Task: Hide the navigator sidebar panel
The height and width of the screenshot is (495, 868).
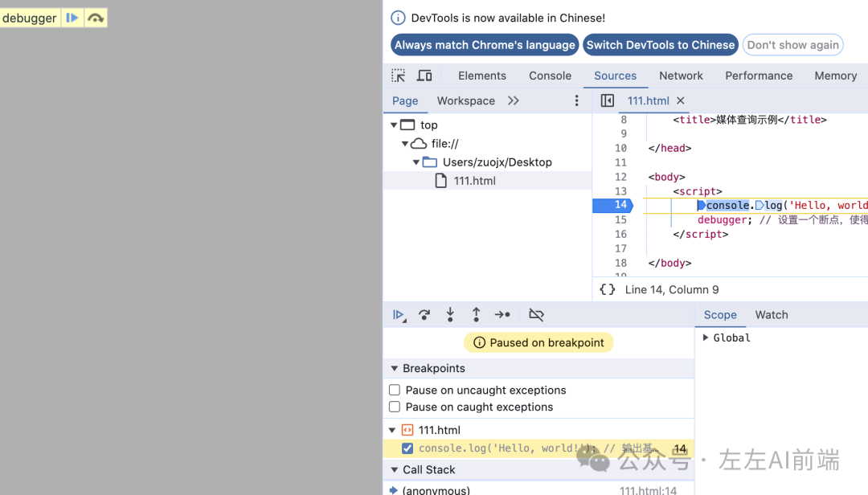Action: pos(608,100)
